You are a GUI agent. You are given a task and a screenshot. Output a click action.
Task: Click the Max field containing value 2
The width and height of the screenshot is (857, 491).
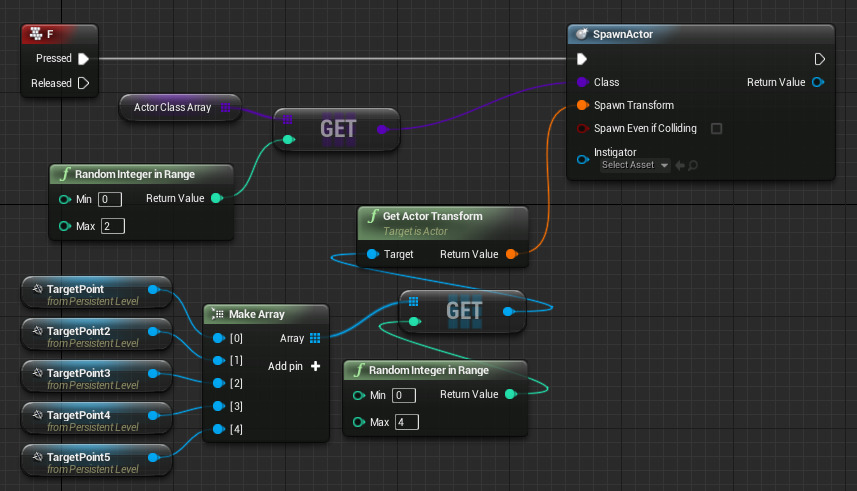112,226
